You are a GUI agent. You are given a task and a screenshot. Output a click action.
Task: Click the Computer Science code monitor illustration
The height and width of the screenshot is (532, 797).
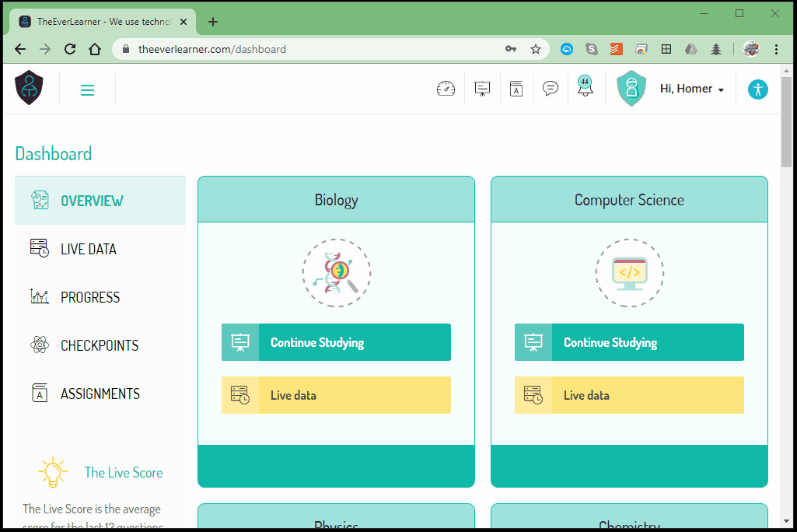click(630, 273)
